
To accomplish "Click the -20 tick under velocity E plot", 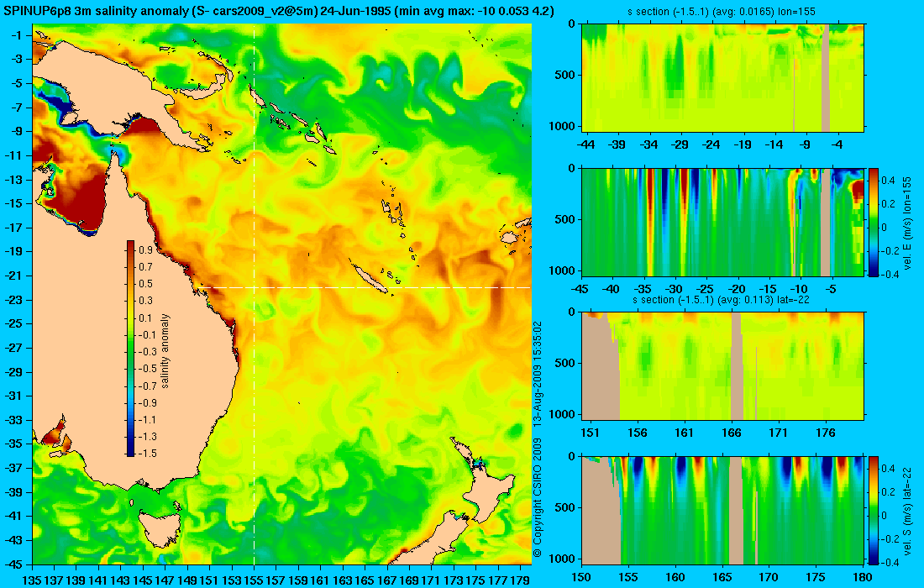I will point(737,289).
